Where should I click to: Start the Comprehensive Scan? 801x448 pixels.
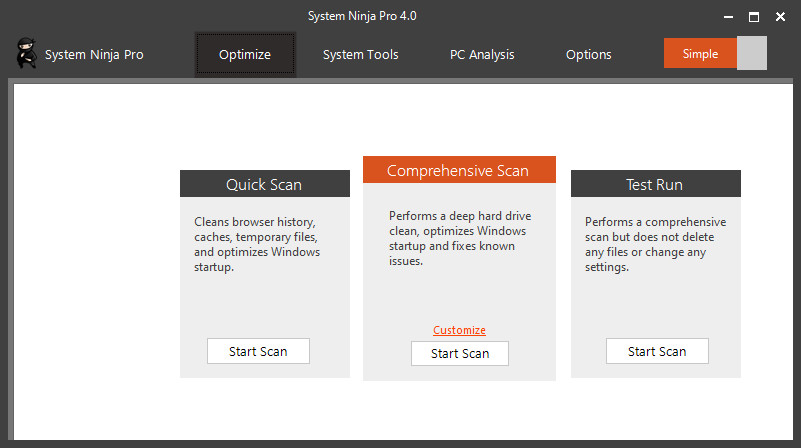point(460,353)
